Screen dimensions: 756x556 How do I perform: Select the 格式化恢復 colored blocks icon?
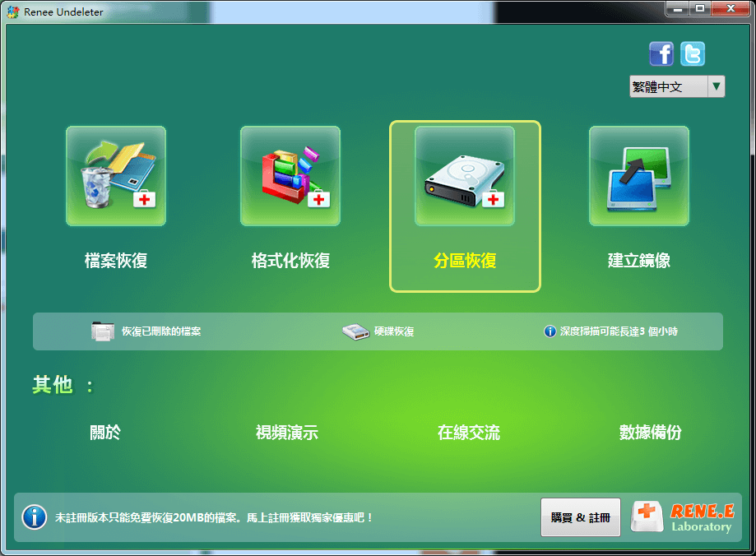pyautogui.click(x=290, y=176)
